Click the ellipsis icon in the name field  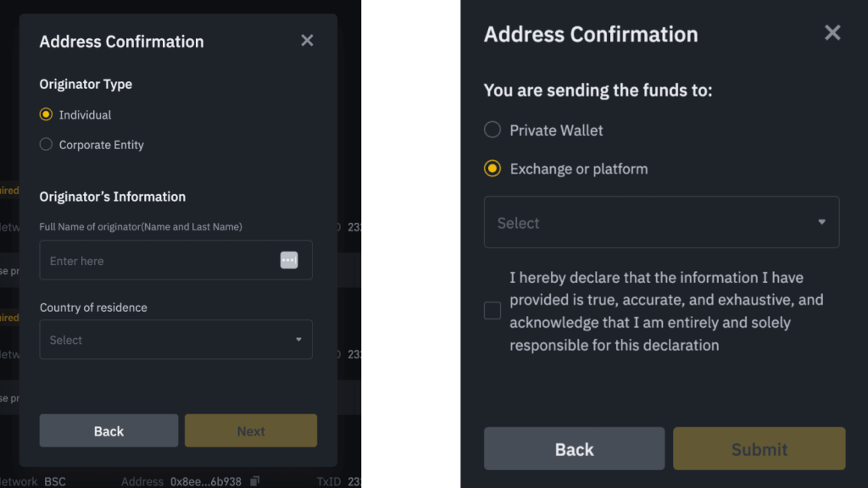[289, 260]
